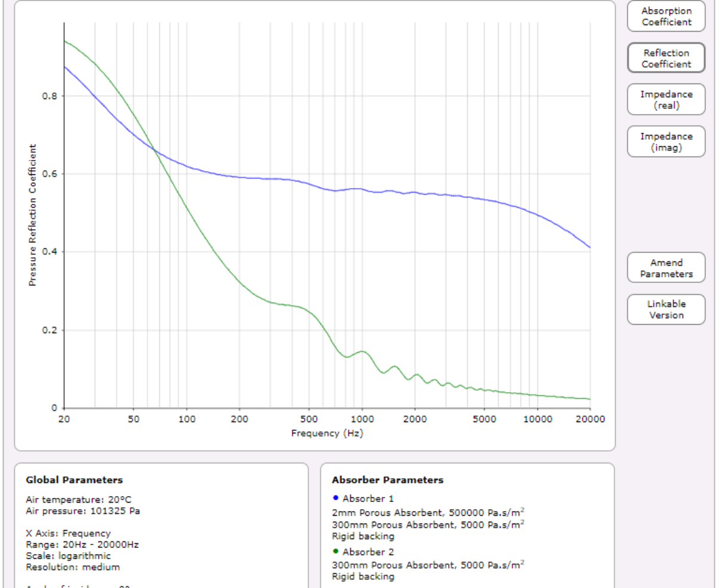Click the Global Parameters heading
Viewport: 716px width, 588px height.
75,480
